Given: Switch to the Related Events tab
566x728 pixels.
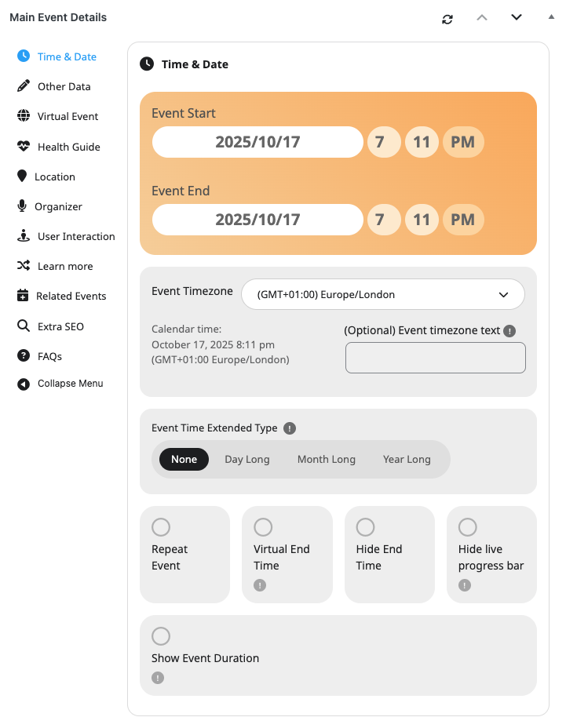Looking at the screenshot, I should [x=71, y=296].
